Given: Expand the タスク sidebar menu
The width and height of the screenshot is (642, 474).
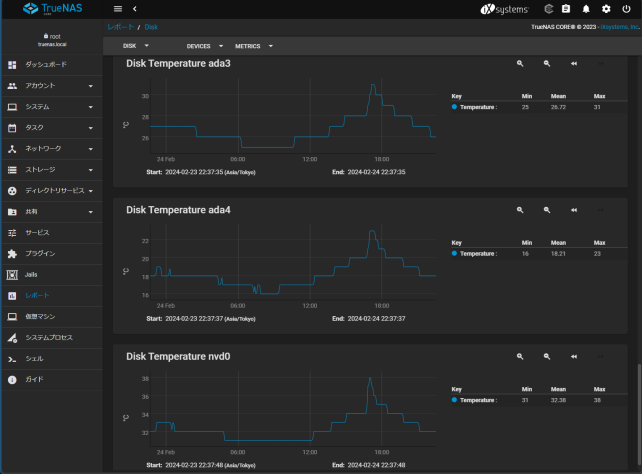Looking at the screenshot, I should coord(52,128).
